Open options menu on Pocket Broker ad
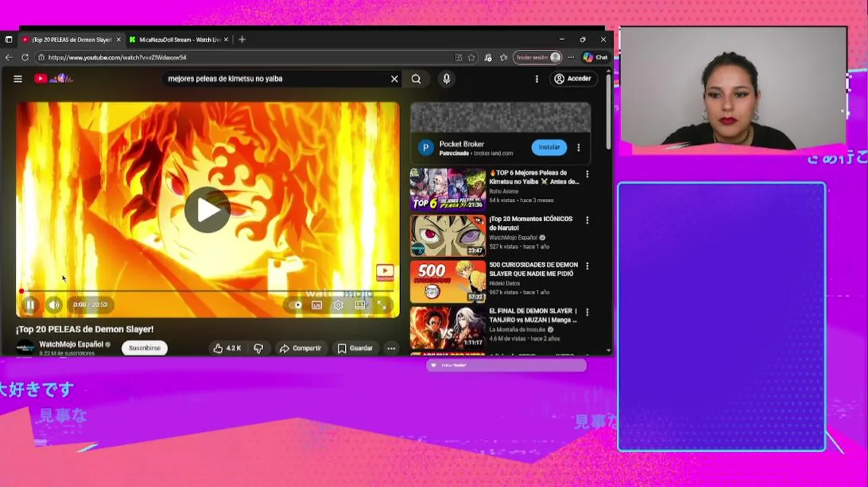868x487 pixels. click(578, 147)
